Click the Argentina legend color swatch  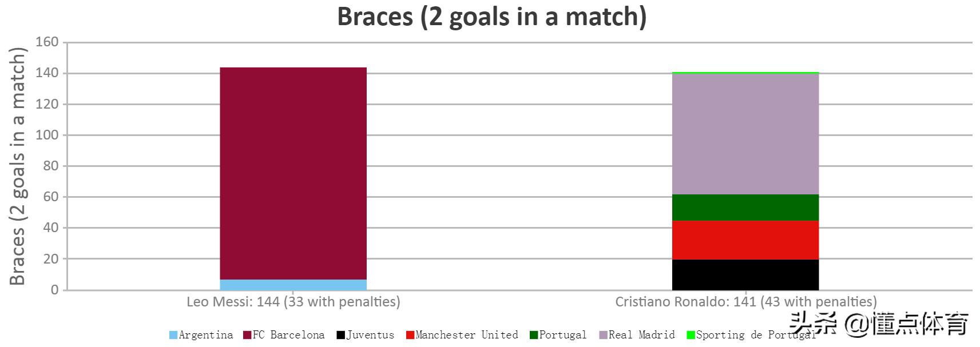[173, 335]
